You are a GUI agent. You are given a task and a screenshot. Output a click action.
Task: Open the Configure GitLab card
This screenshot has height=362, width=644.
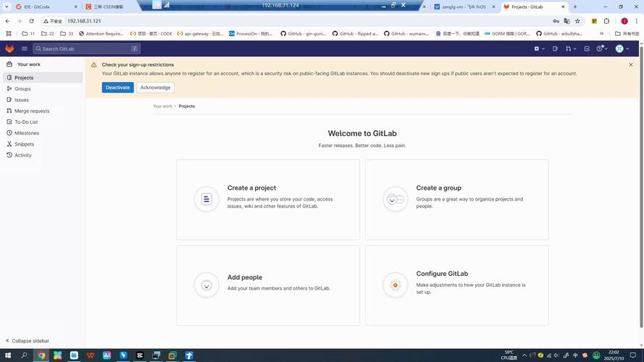456,285
